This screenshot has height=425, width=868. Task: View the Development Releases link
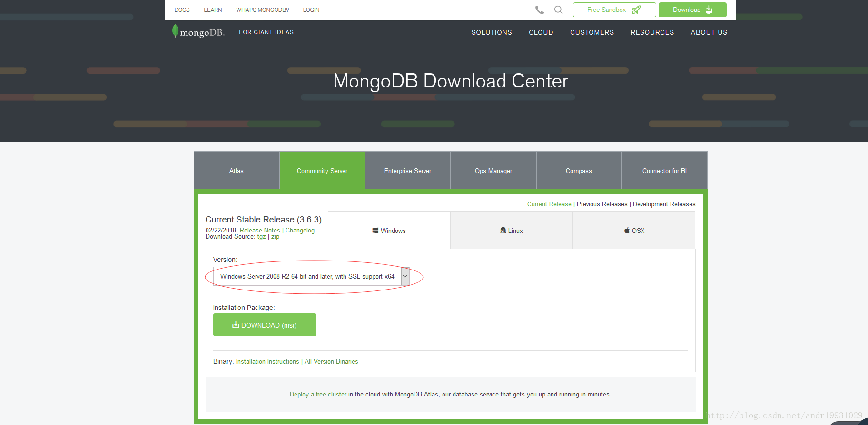[664, 204]
